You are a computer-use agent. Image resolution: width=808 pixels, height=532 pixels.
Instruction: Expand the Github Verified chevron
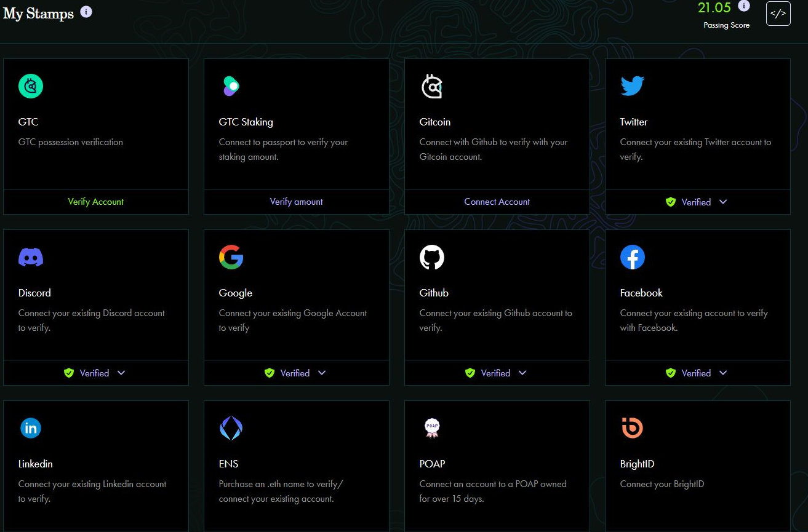click(x=522, y=373)
